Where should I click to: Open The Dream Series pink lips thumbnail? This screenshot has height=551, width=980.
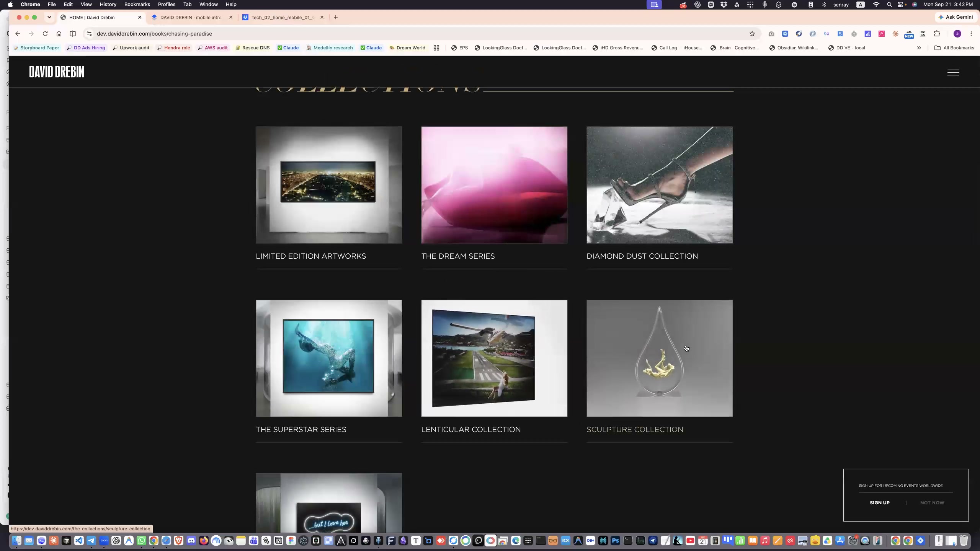click(x=494, y=185)
